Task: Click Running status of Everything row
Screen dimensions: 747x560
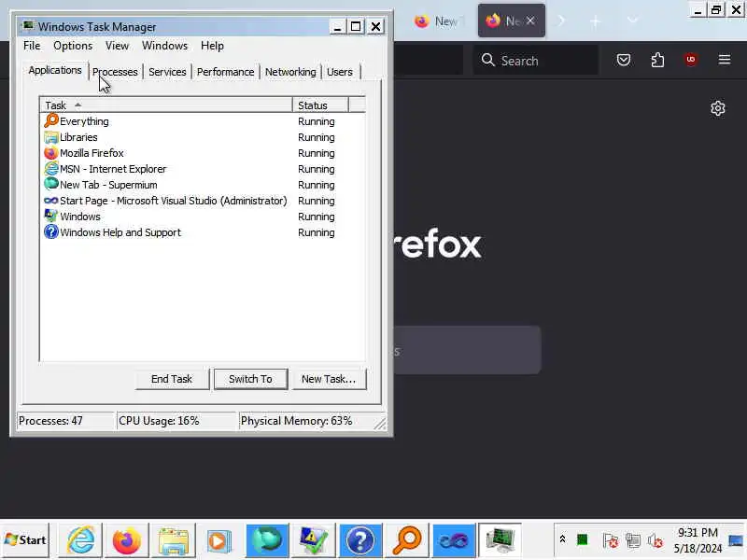Action: click(x=317, y=121)
